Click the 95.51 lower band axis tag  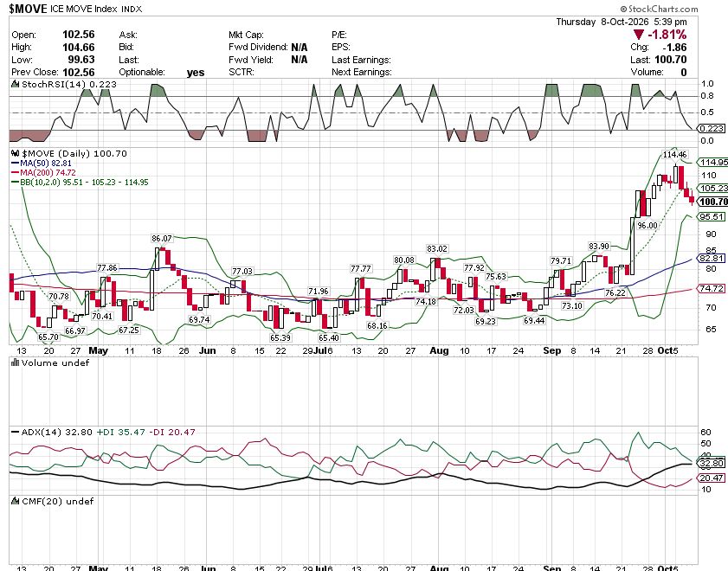point(712,216)
